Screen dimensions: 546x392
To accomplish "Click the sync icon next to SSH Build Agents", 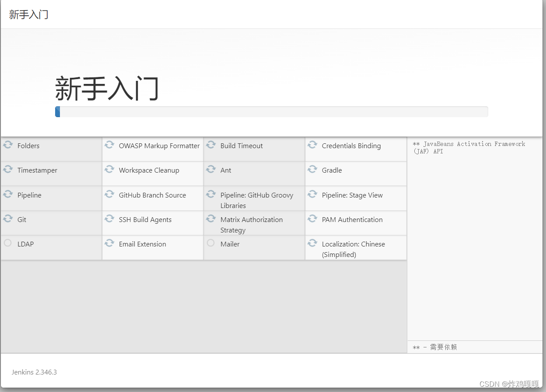I will [109, 219].
